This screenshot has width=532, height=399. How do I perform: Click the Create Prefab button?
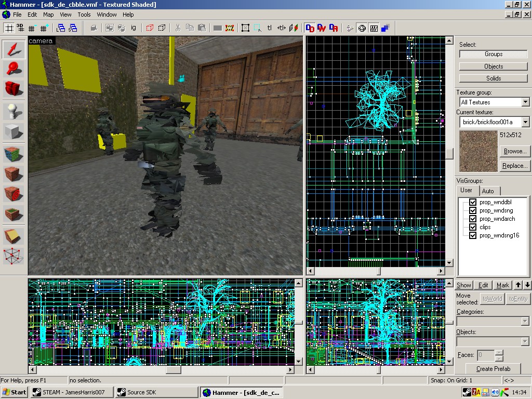click(493, 369)
